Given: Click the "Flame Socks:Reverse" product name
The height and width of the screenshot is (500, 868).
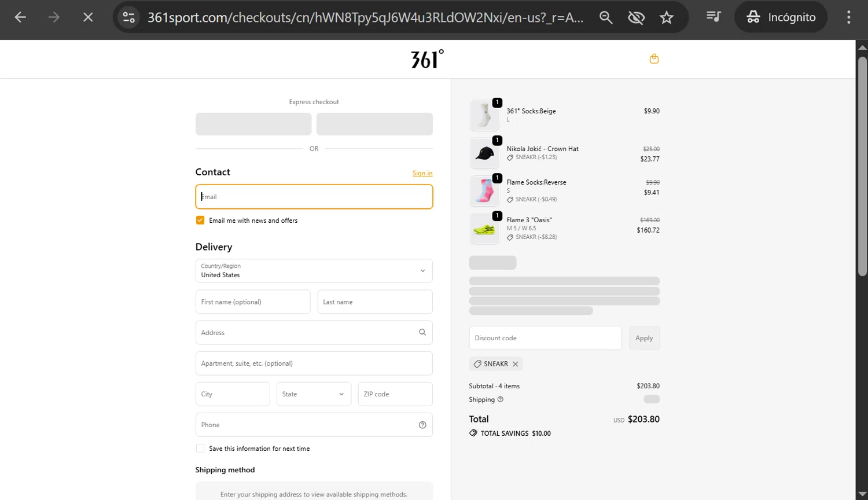Looking at the screenshot, I should [536, 182].
